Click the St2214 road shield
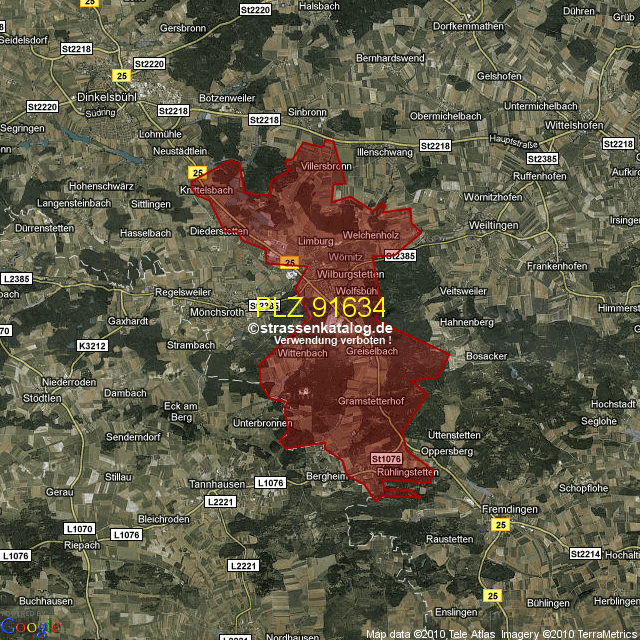Screen dimensions: 640x640 click(x=585, y=553)
